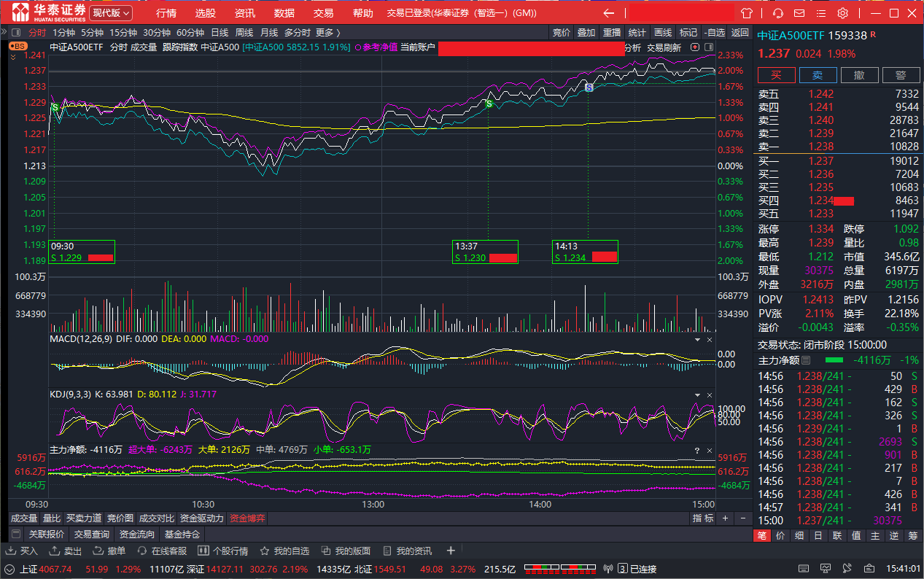Click the plus icon after 我的资讯
The width and height of the screenshot is (924, 579).
451,551
